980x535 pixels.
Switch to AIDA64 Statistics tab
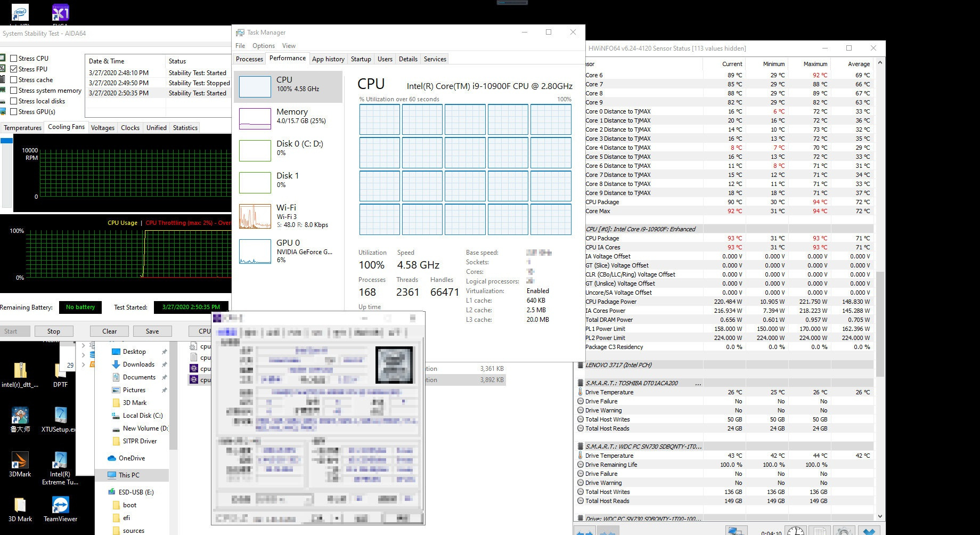185,128
